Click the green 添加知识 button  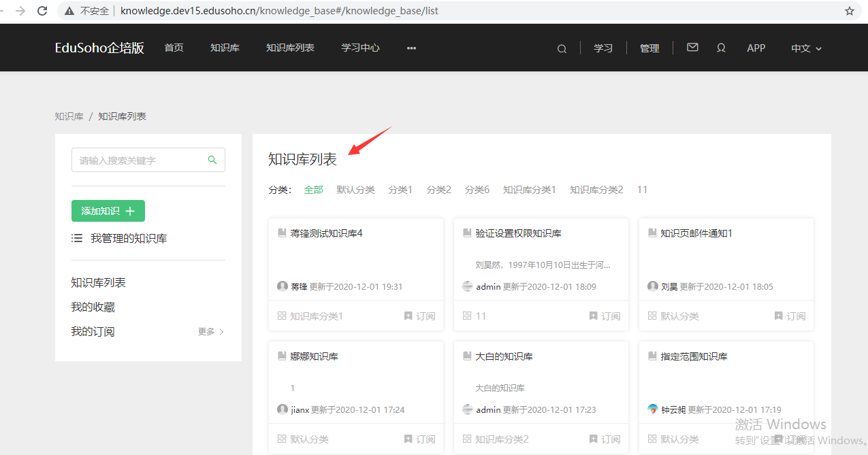[108, 211]
